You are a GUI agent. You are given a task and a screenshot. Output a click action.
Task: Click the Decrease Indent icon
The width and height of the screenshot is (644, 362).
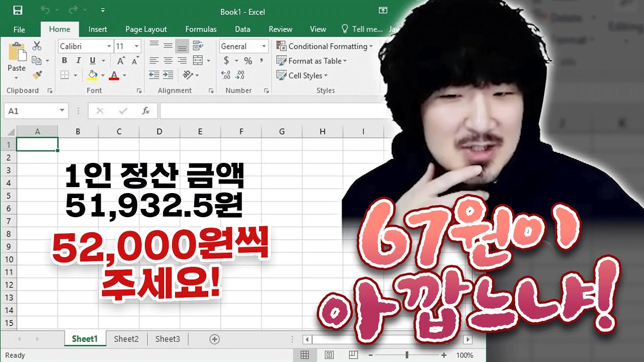[154, 75]
